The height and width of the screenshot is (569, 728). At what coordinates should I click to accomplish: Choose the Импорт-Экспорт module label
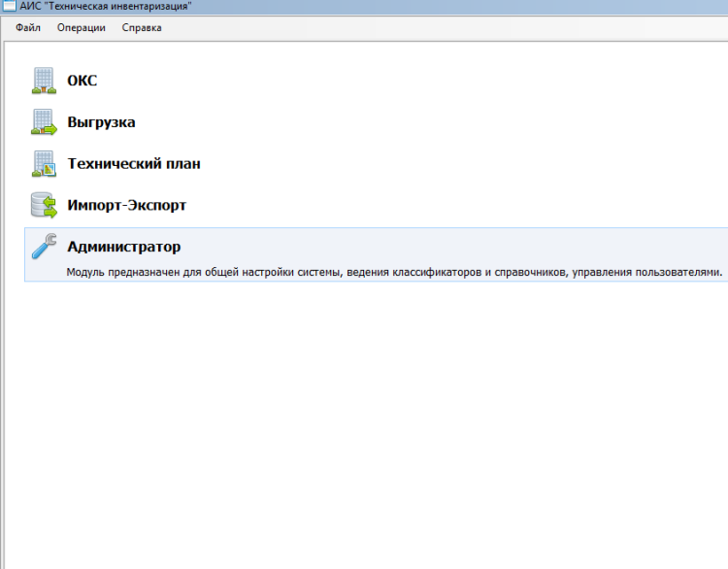click(x=126, y=206)
